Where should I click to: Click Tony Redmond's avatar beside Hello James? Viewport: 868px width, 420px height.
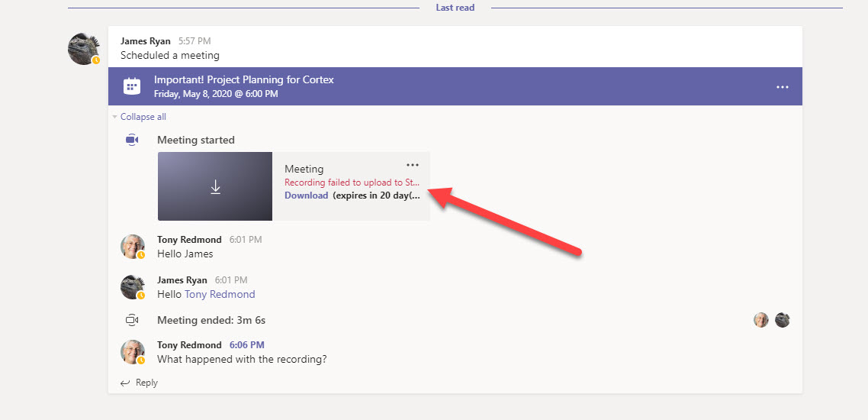[x=133, y=247]
